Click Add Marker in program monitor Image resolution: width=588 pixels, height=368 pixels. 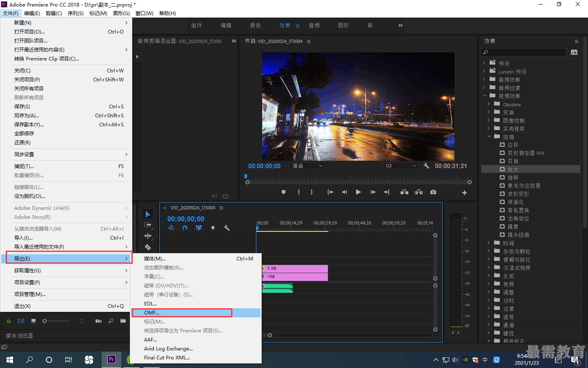(x=283, y=192)
